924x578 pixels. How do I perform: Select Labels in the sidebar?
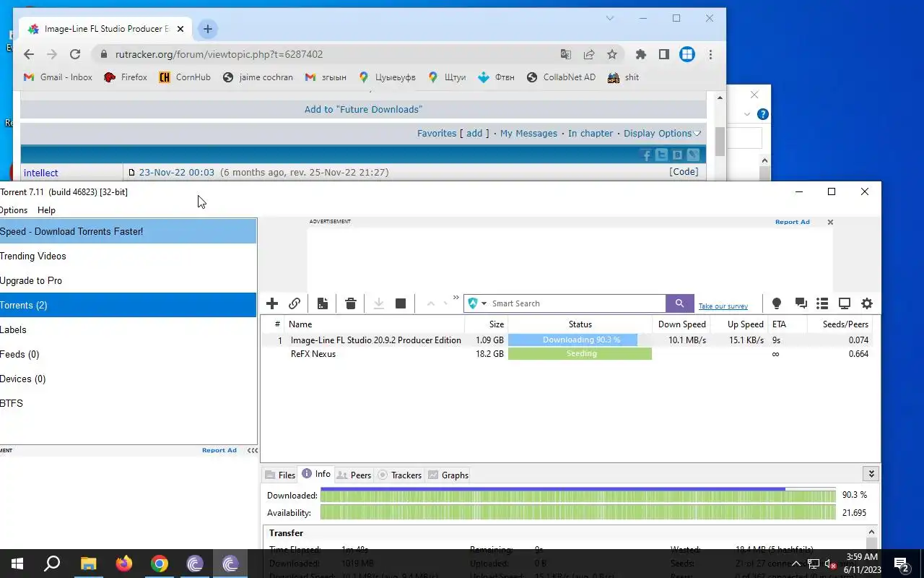pyautogui.click(x=128, y=329)
